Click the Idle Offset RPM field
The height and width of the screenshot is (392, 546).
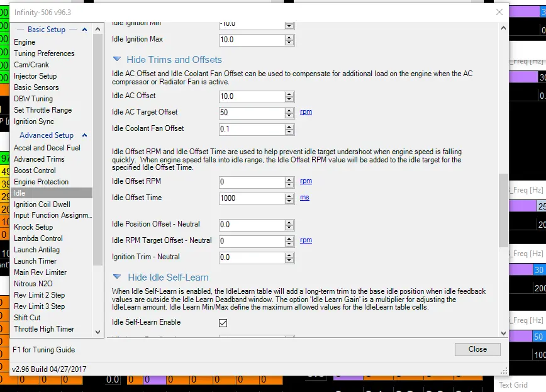coord(252,182)
